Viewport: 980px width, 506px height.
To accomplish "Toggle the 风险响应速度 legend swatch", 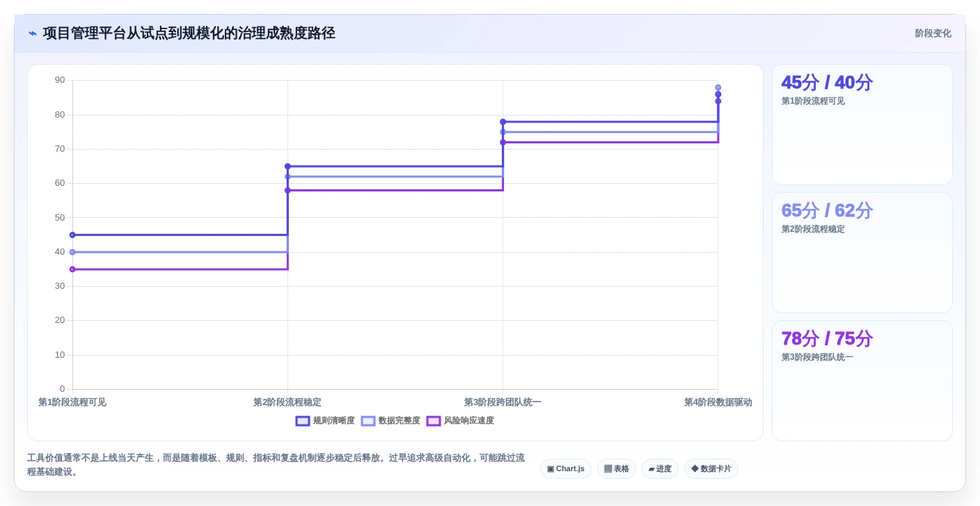I will click(434, 421).
